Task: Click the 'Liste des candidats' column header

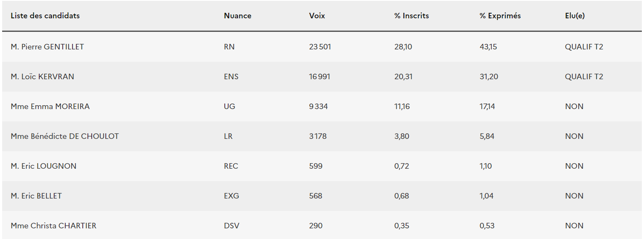Action: (45, 16)
